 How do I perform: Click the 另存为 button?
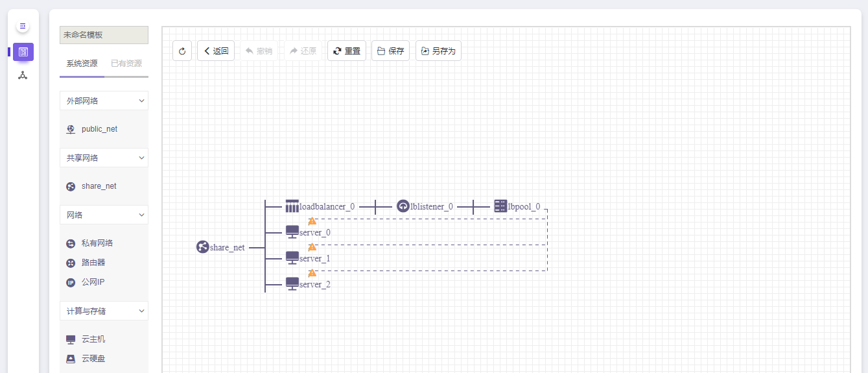coord(438,51)
